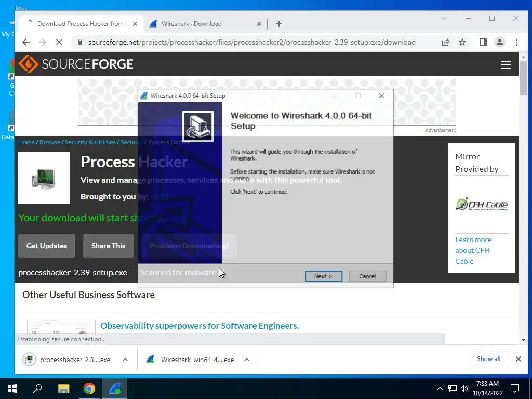
Task: Click the address bar padlock icon
Action: pyautogui.click(x=79, y=42)
